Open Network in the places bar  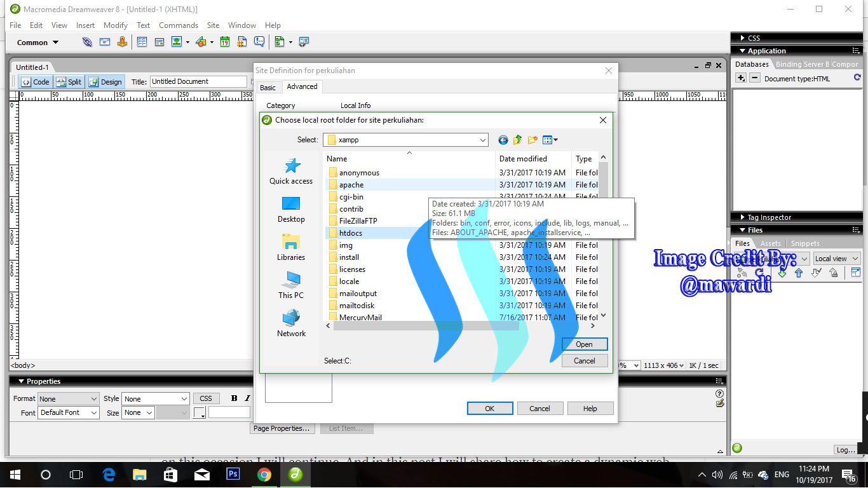pyautogui.click(x=291, y=323)
